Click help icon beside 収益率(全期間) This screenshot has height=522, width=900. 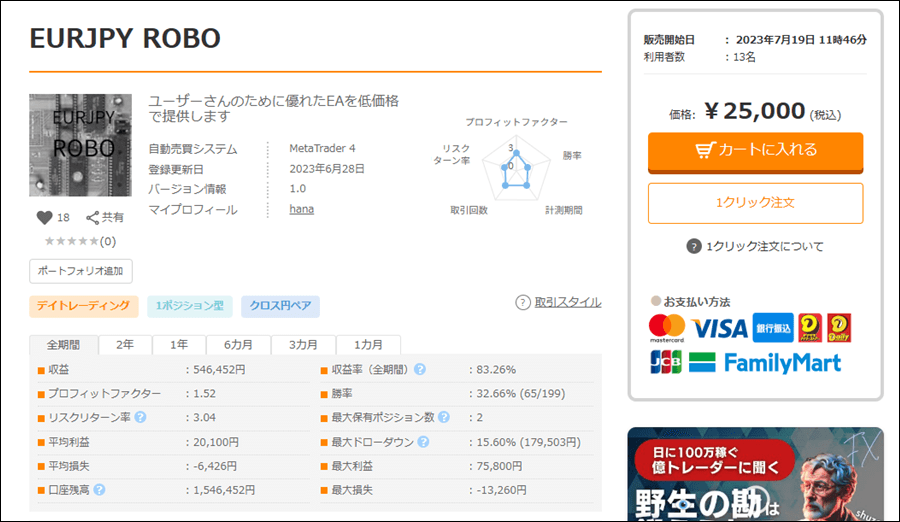point(420,369)
